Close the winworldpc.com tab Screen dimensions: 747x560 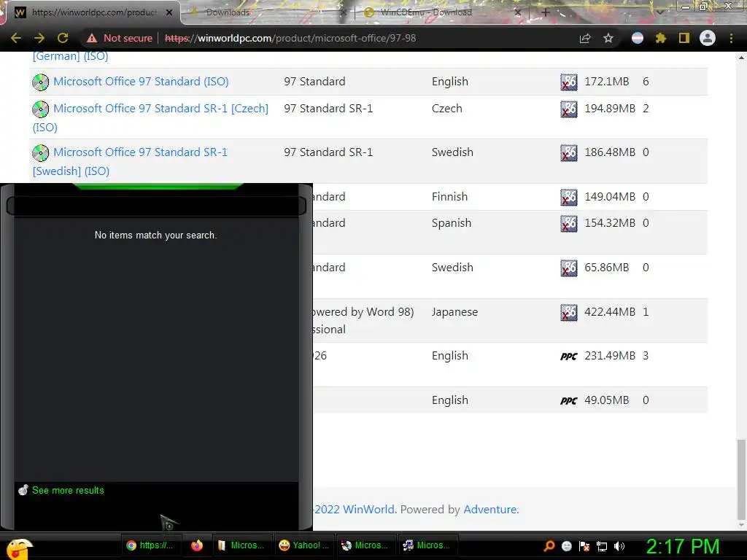click(x=169, y=12)
